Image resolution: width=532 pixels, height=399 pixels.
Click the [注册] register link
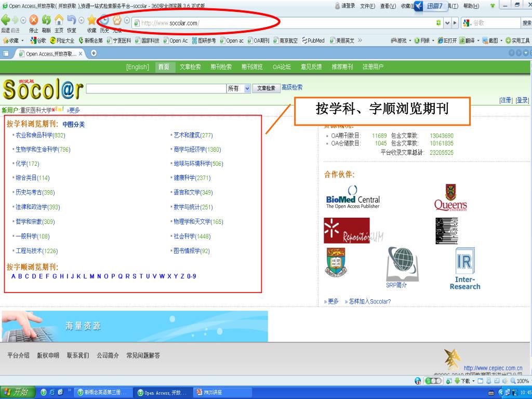(506, 100)
